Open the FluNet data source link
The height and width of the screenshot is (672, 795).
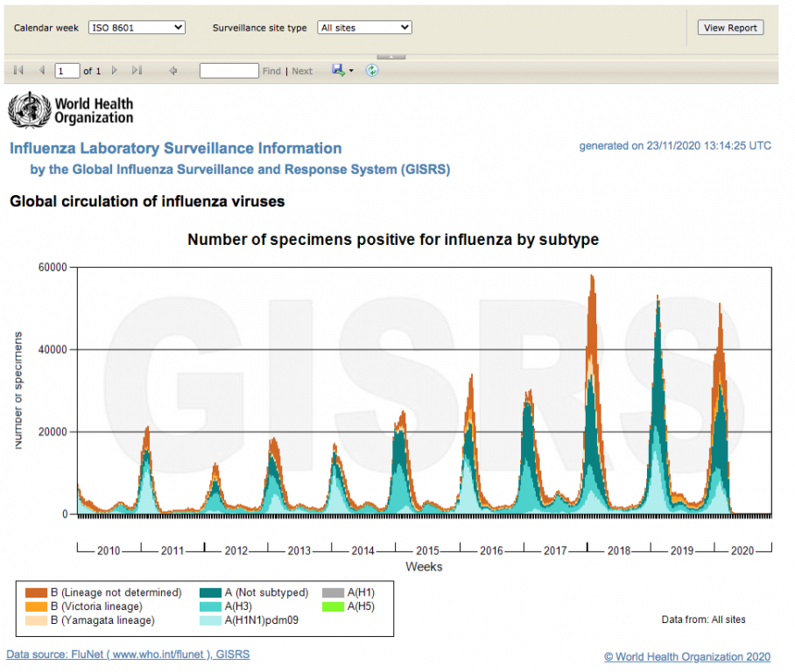pos(128,654)
